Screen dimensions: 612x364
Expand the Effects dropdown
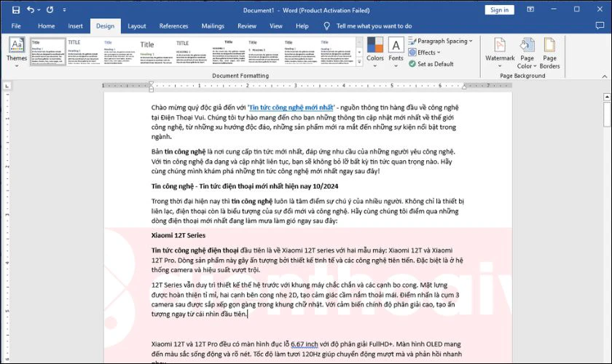[x=425, y=52]
